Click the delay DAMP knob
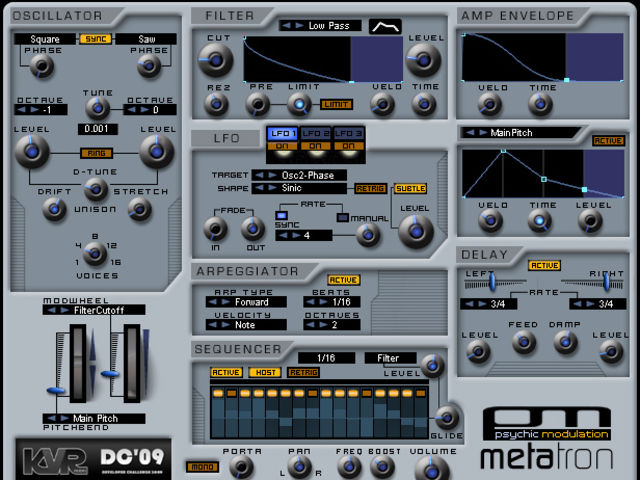This screenshot has height=480, width=640. [565, 342]
